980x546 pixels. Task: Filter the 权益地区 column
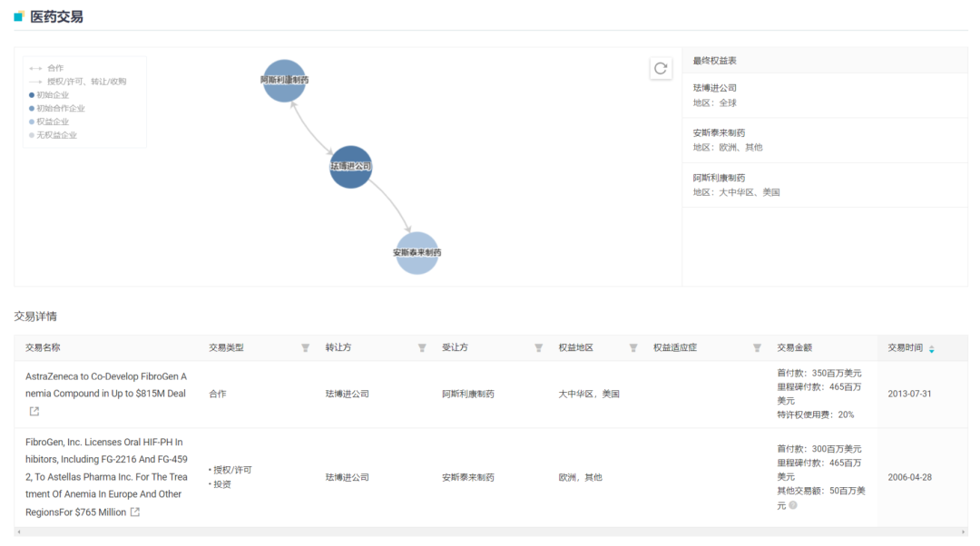tap(633, 348)
